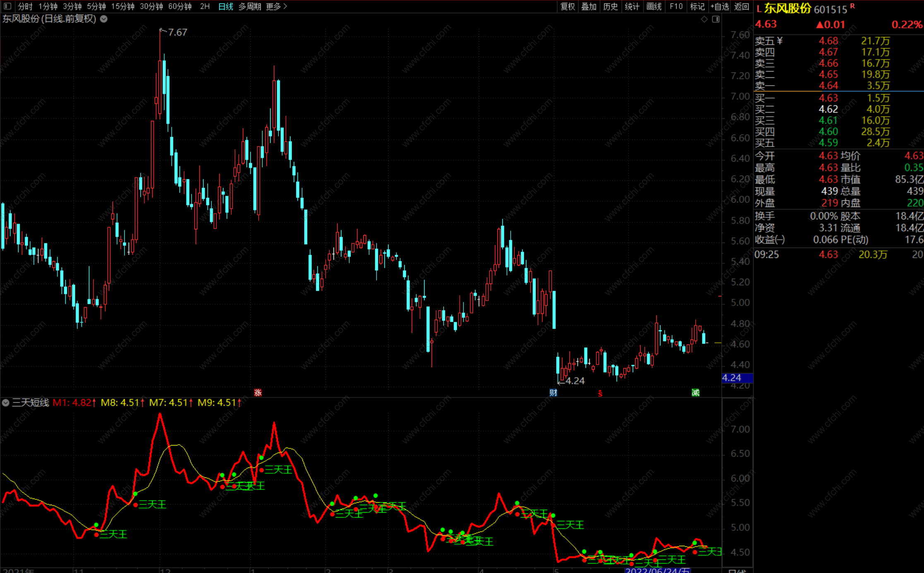Open F10 company information
Image resolution: width=924 pixels, height=573 pixels.
tap(676, 6)
